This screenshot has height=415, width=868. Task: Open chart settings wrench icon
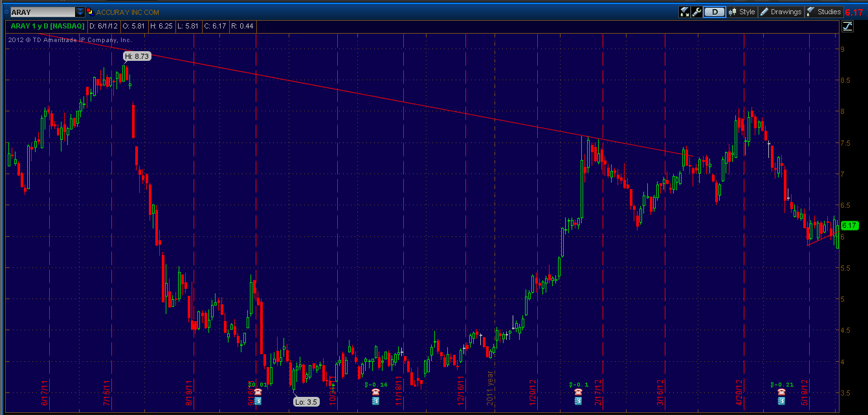(x=697, y=12)
